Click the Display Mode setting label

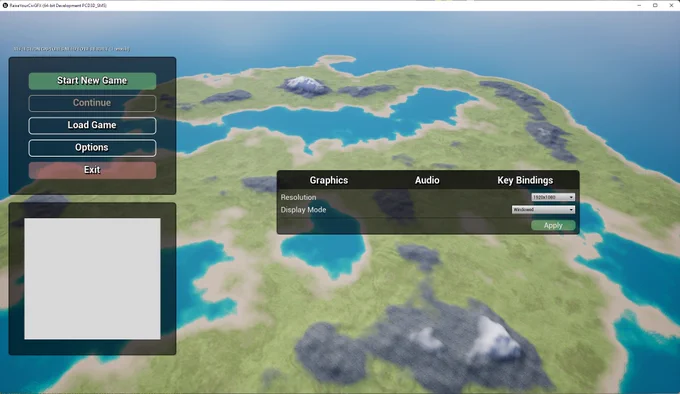tap(303, 210)
